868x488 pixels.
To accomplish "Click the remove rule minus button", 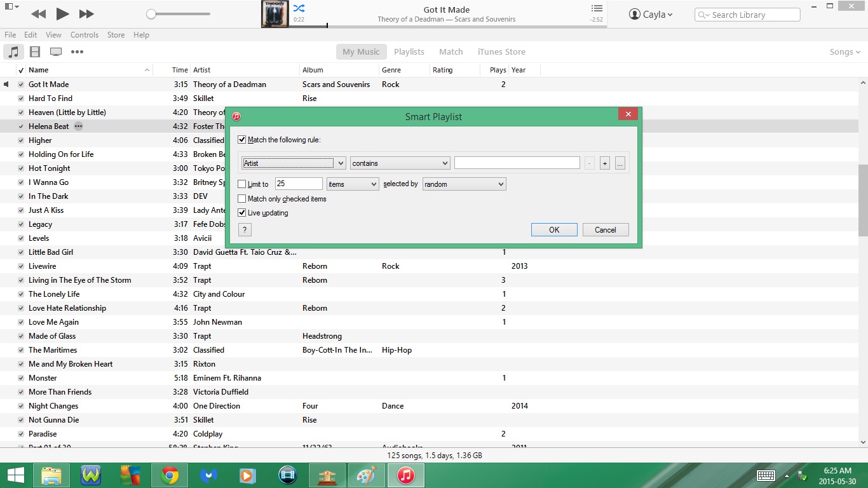I will (590, 163).
